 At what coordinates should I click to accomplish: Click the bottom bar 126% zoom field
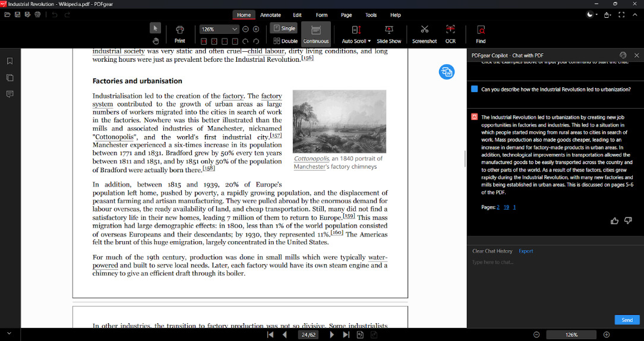(572, 334)
